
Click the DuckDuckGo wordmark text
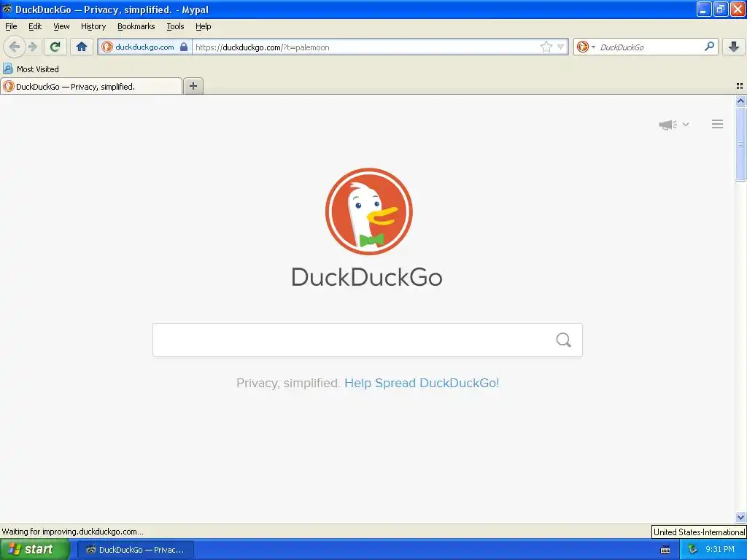click(x=367, y=277)
